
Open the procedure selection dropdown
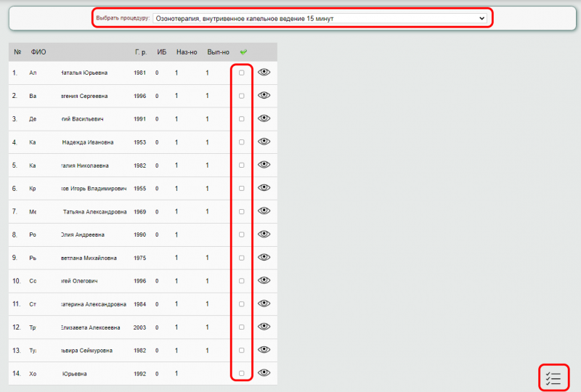pos(320,18)
